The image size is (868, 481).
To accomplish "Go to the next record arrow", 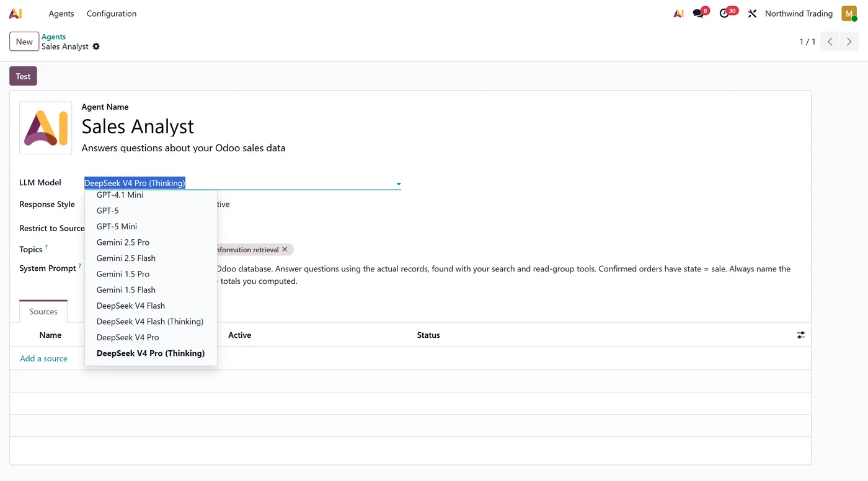I will pyautogui.click(x=849, y=42).
